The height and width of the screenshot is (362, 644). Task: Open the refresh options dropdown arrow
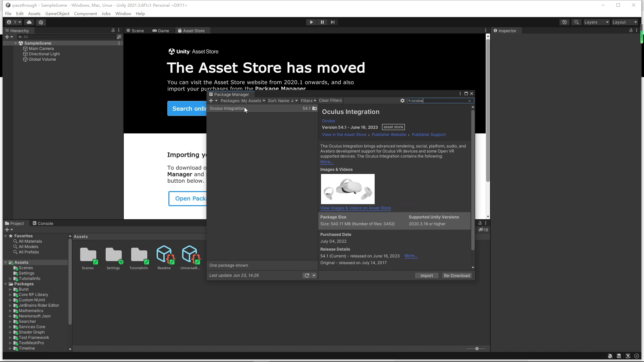tap(314, 276)
